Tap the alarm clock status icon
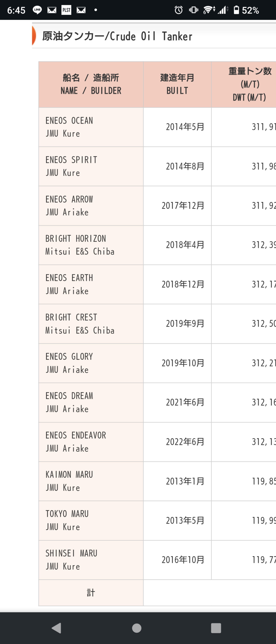Image resolution: width=276 pixels, height=644 pixels. (179, 10)
